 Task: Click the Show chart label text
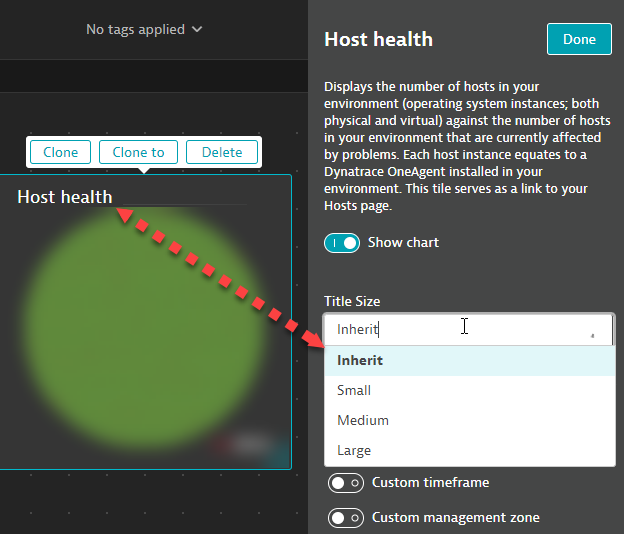pos(403,243)
